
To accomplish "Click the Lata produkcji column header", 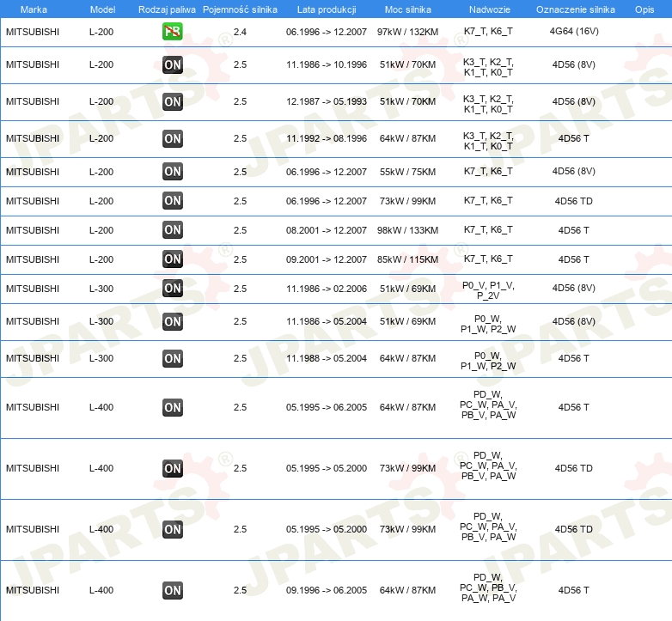I will (327, 9).
